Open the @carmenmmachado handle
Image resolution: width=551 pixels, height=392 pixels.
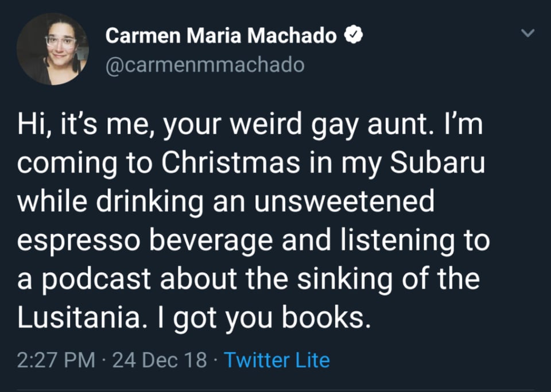(x=205, y=65)
